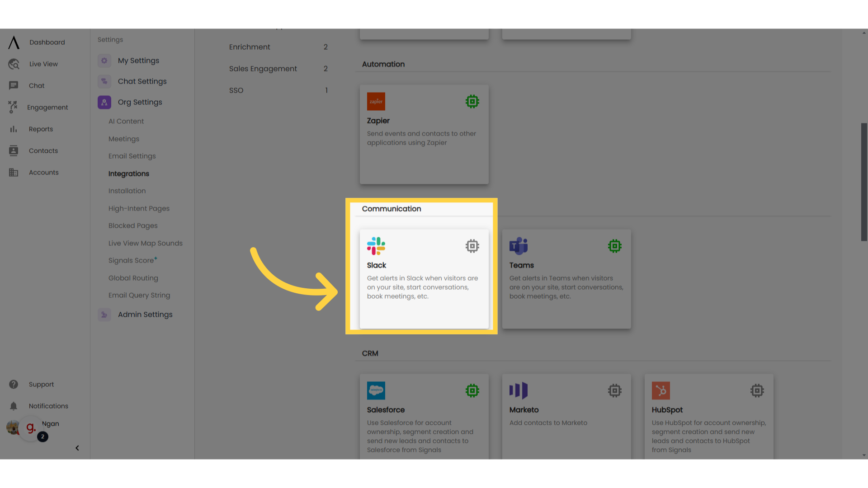Open Live View Map Sounds
Image resolution: width=868 pixels, height=488 pixels.
(146, 244)
